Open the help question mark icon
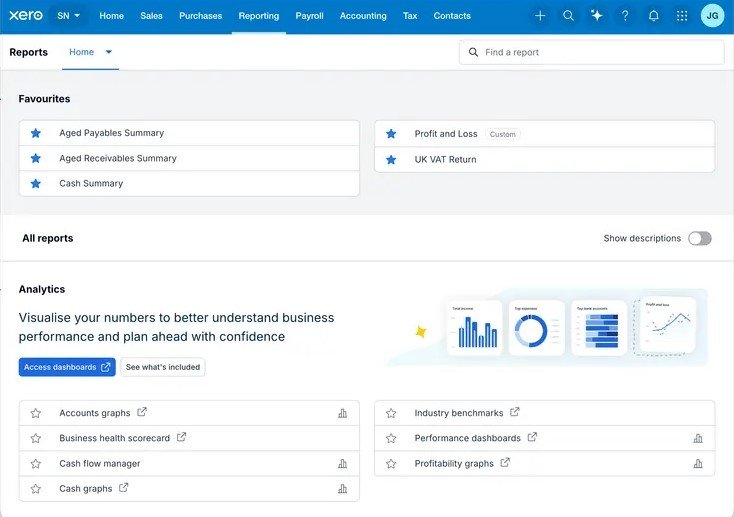This screenshot has height=517, width=734. coord(625,15)
